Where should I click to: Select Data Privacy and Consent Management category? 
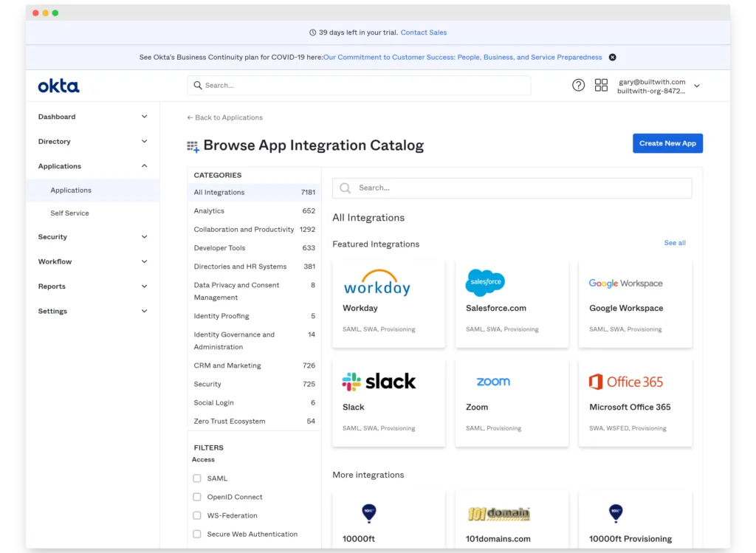click(x=254, y=292)
